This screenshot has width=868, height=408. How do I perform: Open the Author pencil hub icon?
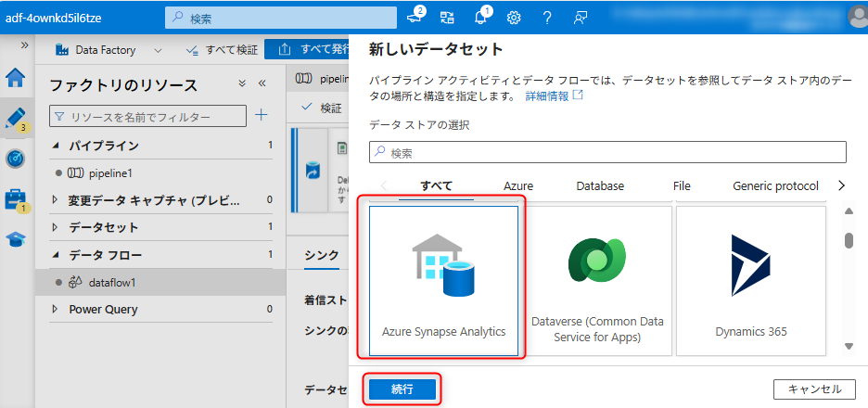(17, 118)
